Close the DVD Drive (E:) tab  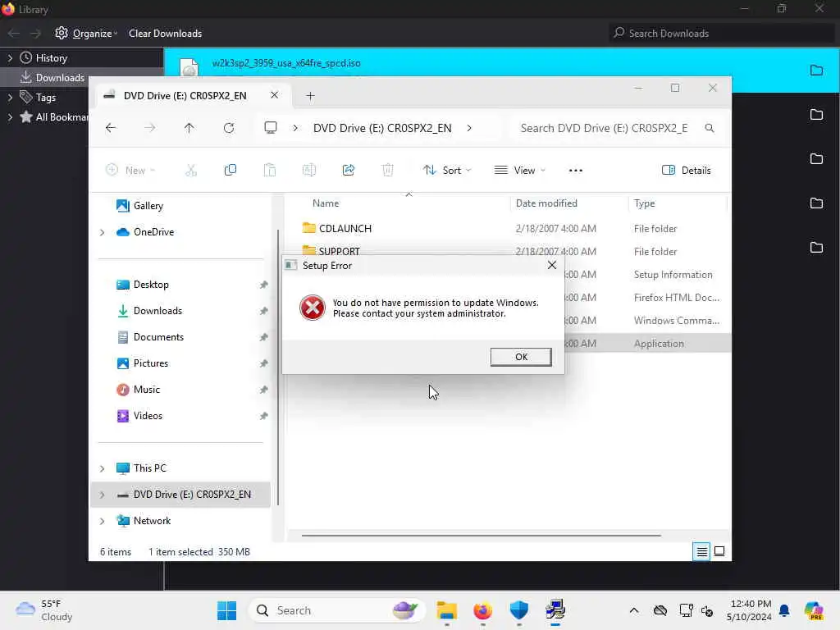(x=274, y=95)
